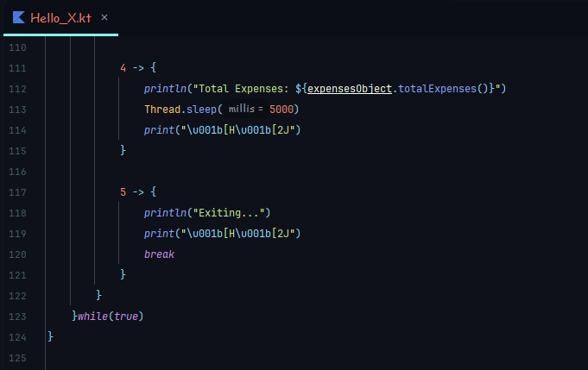Click line number 120 in gutter

(x=17, y=254)
